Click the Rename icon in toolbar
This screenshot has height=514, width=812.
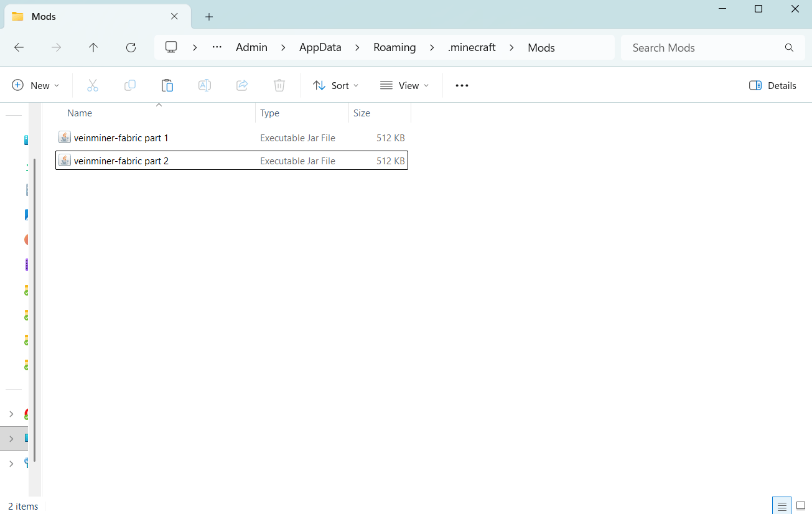tap(205, 85)
